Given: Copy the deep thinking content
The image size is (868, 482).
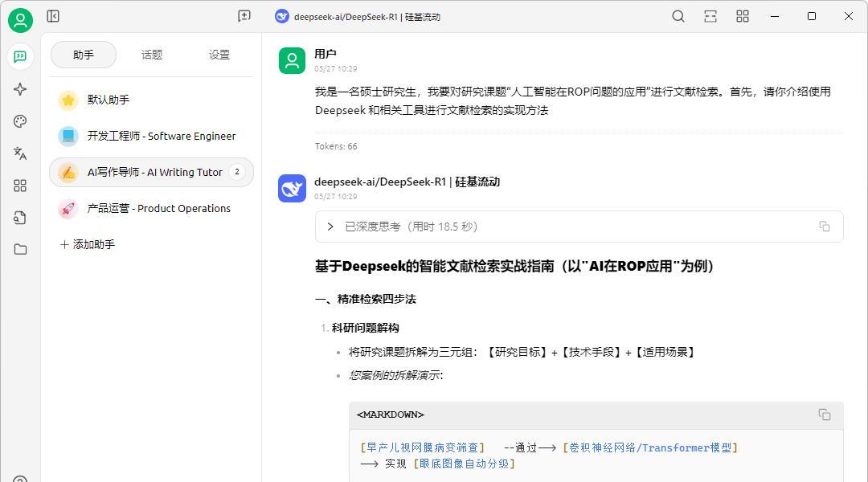Looking at the screenshot, I should point(825,227).
